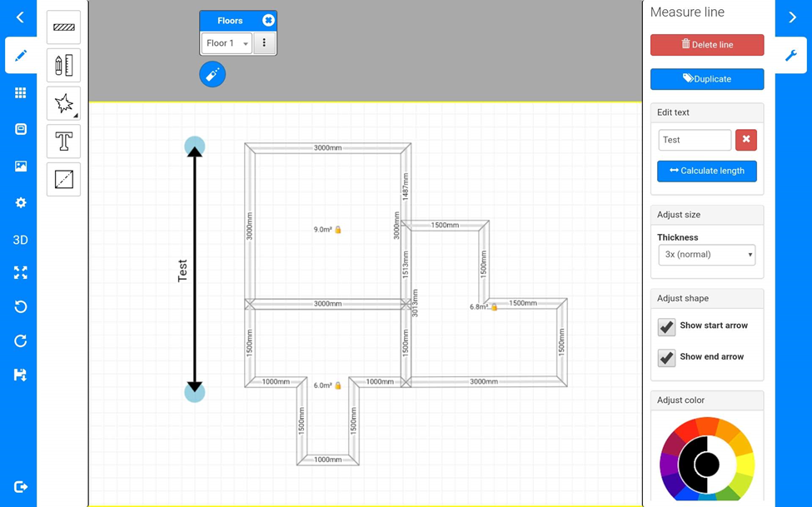Open floor options three-dot menu
Viewport: 812px width, 507px height.
click(x=265, y=43)
